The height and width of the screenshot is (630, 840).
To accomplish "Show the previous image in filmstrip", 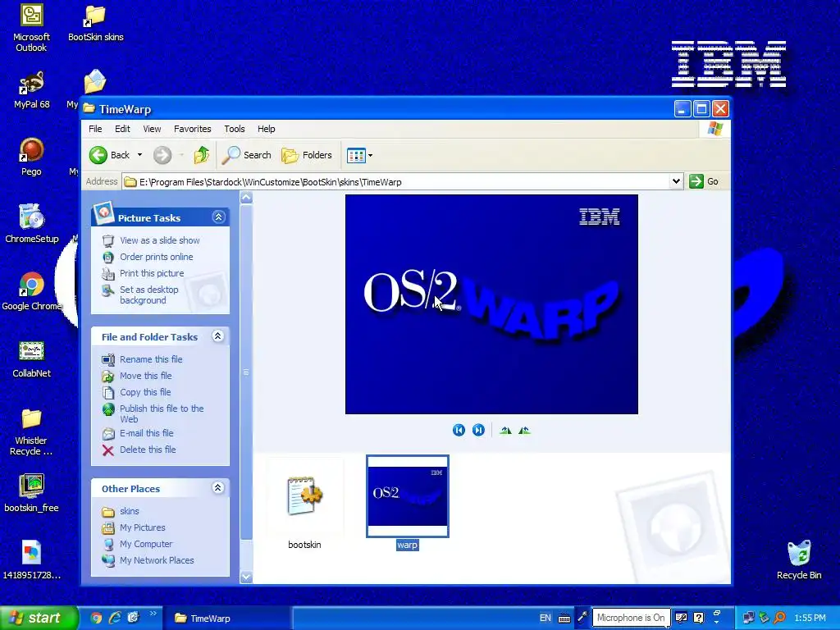I will tap(459, 430).
